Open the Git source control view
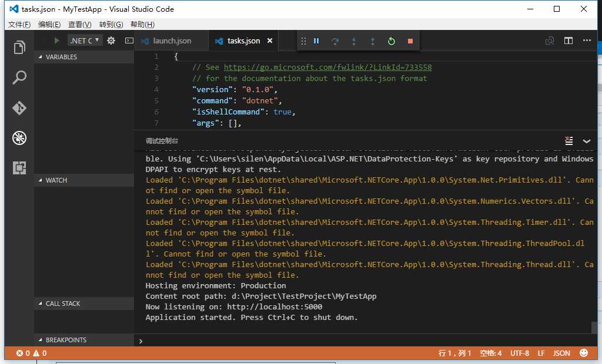Image resolution: width=602 pixels, height=364 pixels. (x=19, y=108)
